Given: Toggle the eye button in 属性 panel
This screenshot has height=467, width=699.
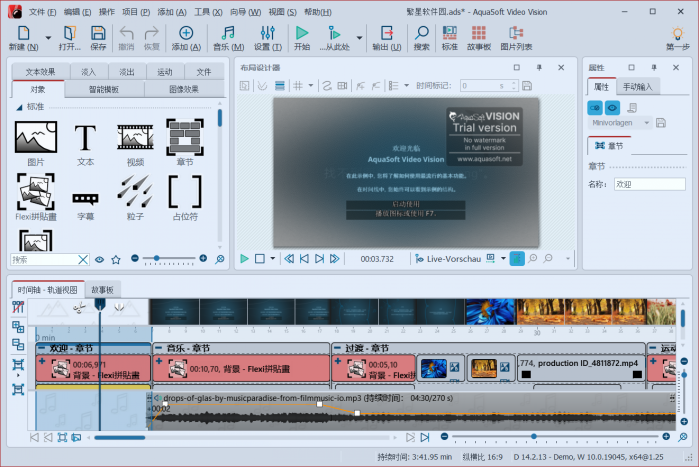Looking at the screenshot, I should (613, 108).
